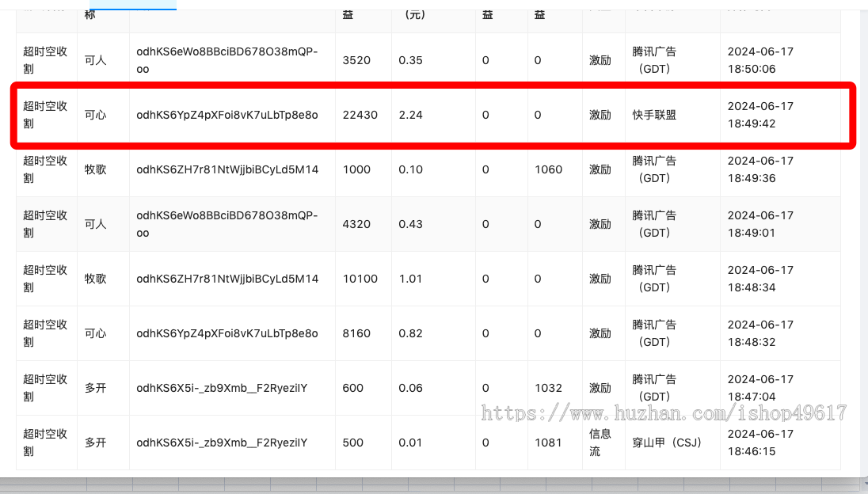The image size is (868, 494).
Task: Select the timestamp 2024-06-17 18:49:01
Action: tap(760, 224)
